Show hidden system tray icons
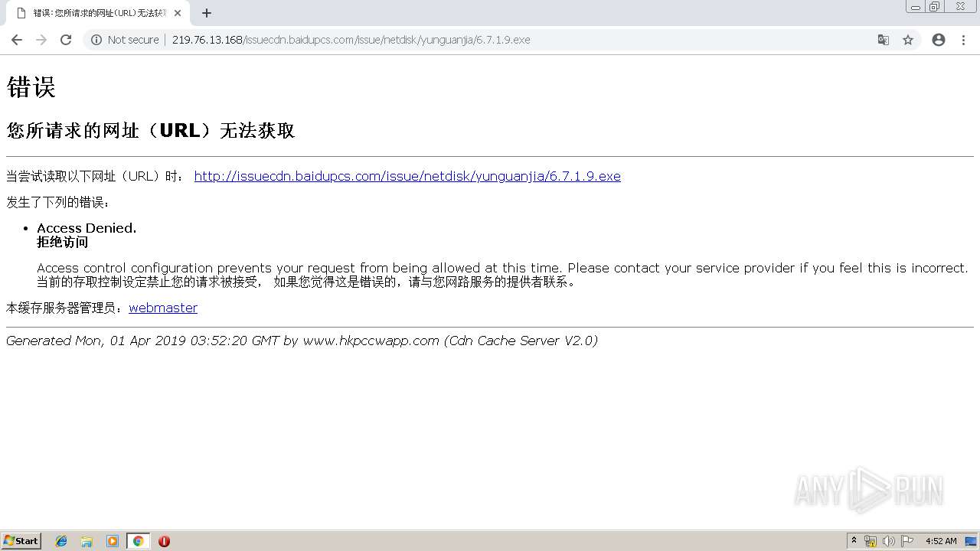Viewport: 980px width, 551px height. [854, 541]
